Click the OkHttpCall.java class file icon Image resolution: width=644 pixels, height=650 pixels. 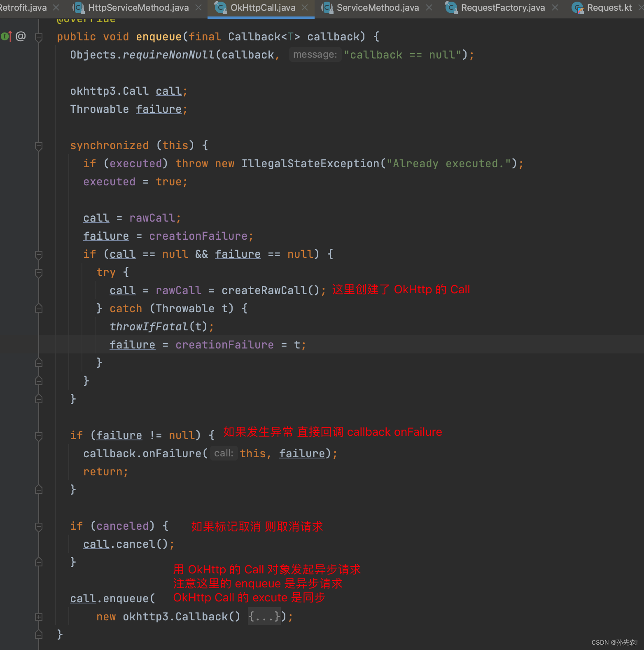point(221,8)
